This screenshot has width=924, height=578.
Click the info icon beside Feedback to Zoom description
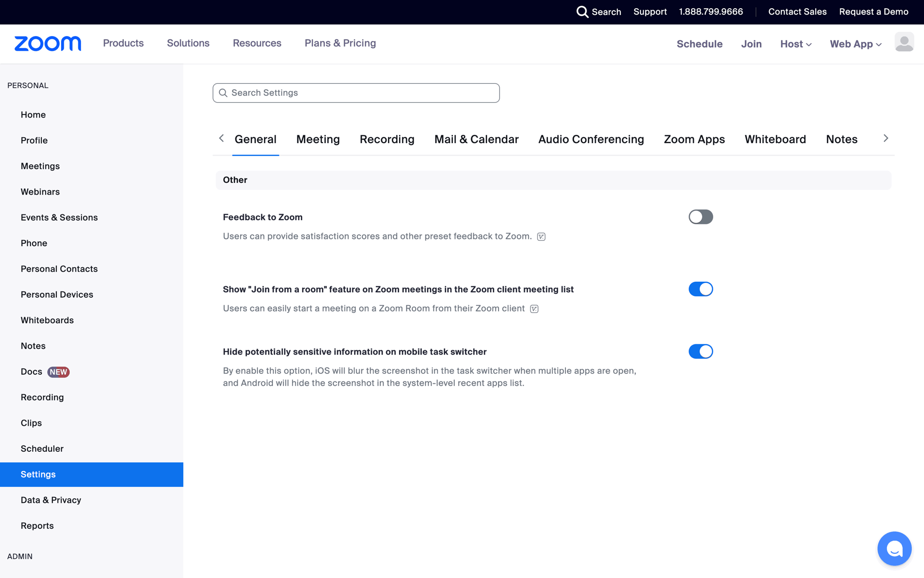click(x=541, y=236)
